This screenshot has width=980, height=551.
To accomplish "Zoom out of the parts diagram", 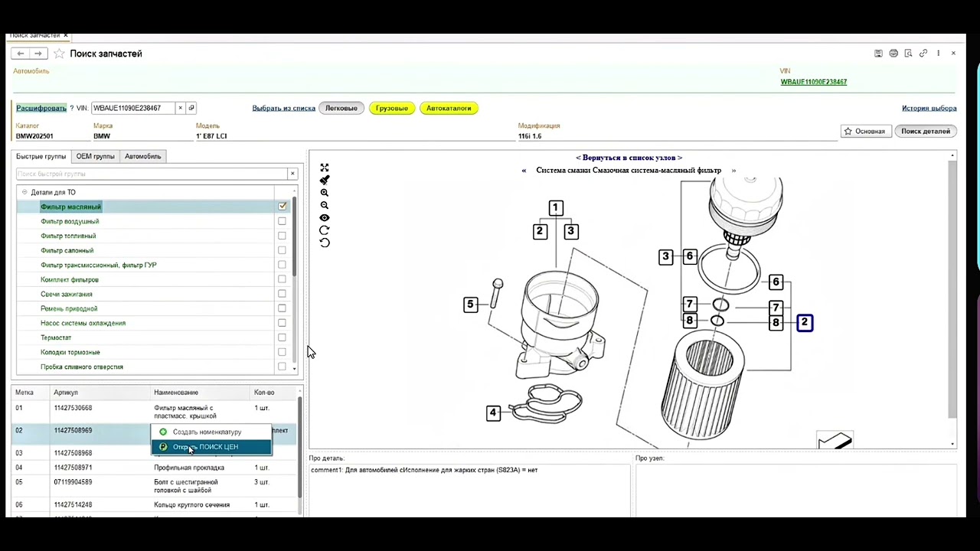I will click(325, 205).
